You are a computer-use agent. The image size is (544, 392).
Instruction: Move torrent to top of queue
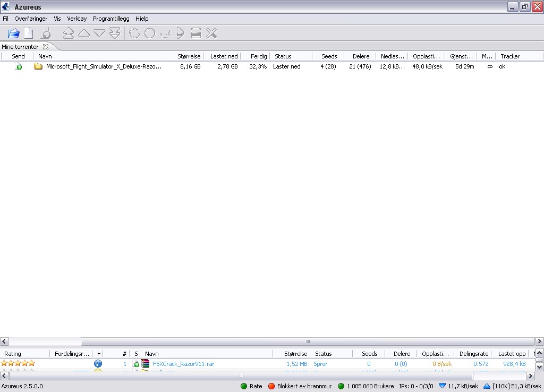(69, 33)
